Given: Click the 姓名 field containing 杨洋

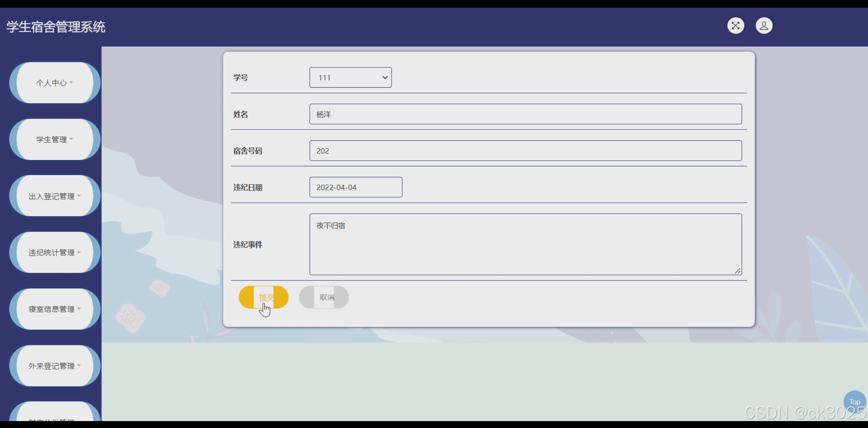Looking at the screenshot, I should coord(525,114).
